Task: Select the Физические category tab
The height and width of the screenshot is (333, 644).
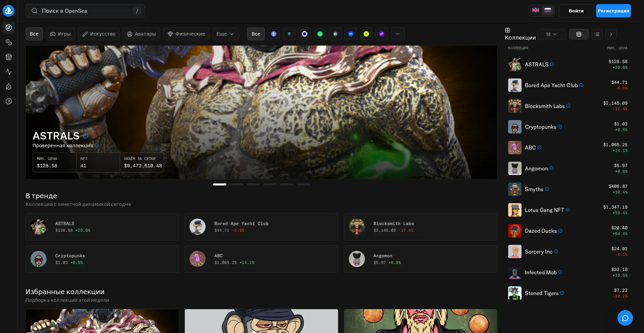Action: tap(186, 34)
